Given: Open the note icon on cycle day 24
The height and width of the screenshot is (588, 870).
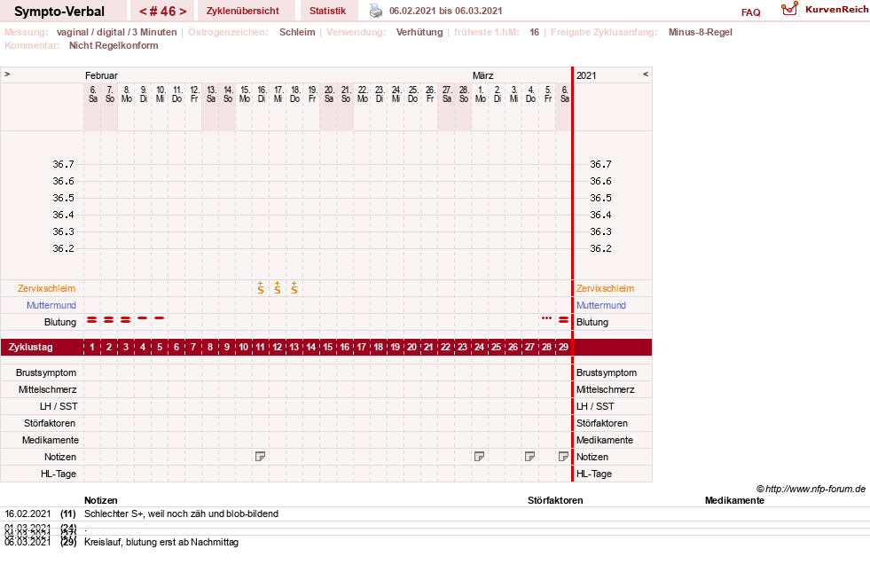Looking at the screenshot, I should tap(480, 457).
